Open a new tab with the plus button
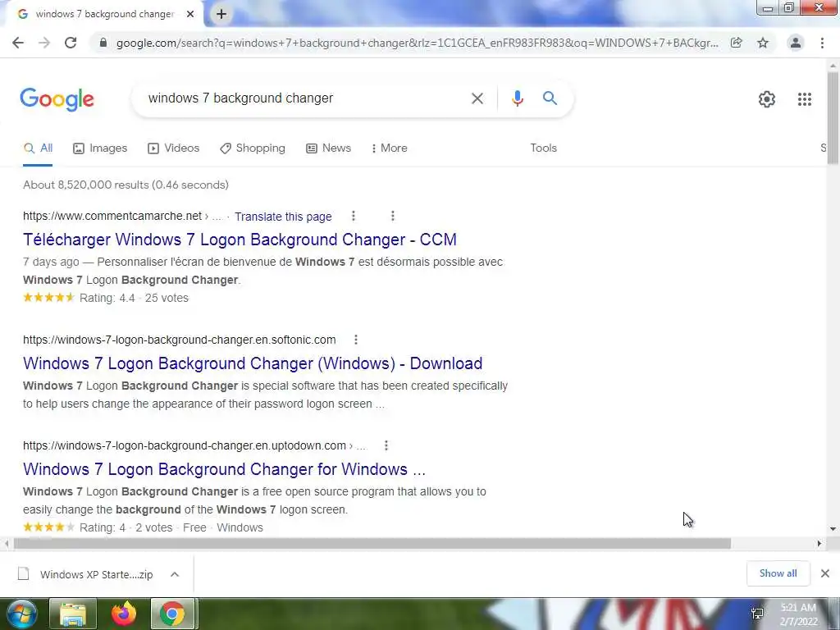The height and width of the screenshot is (630, 840). click(x=221, y=14)
